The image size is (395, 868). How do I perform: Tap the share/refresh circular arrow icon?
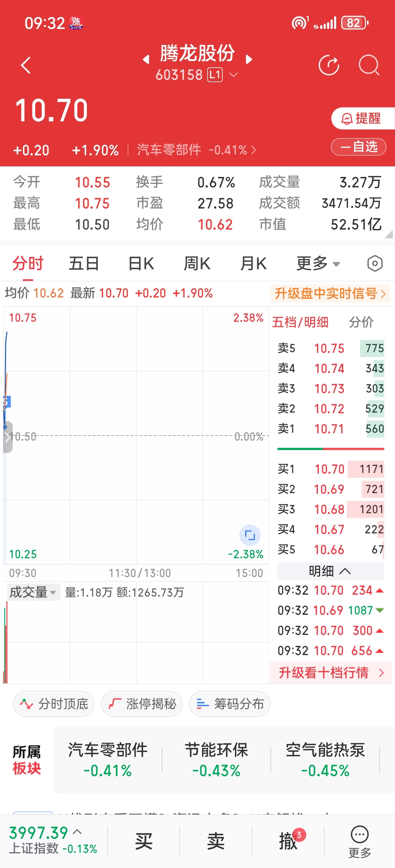329,65
